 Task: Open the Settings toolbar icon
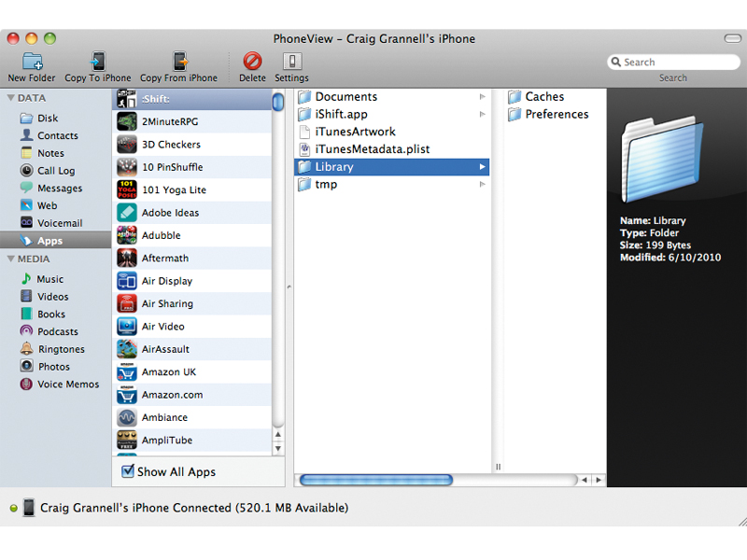tap(292, 62)
